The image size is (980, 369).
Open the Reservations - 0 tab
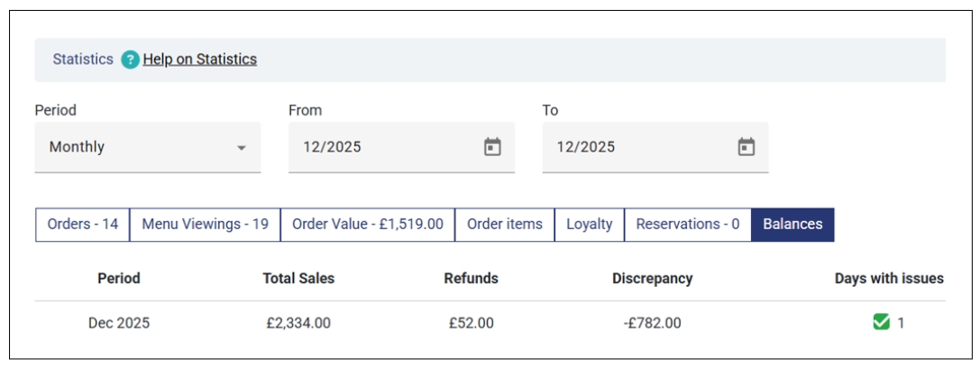(687, 225)
